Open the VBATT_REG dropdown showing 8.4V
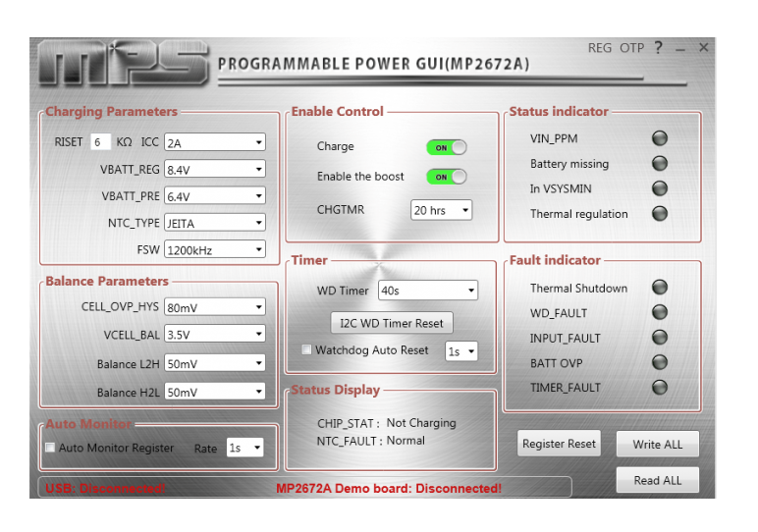 (215, 169)
